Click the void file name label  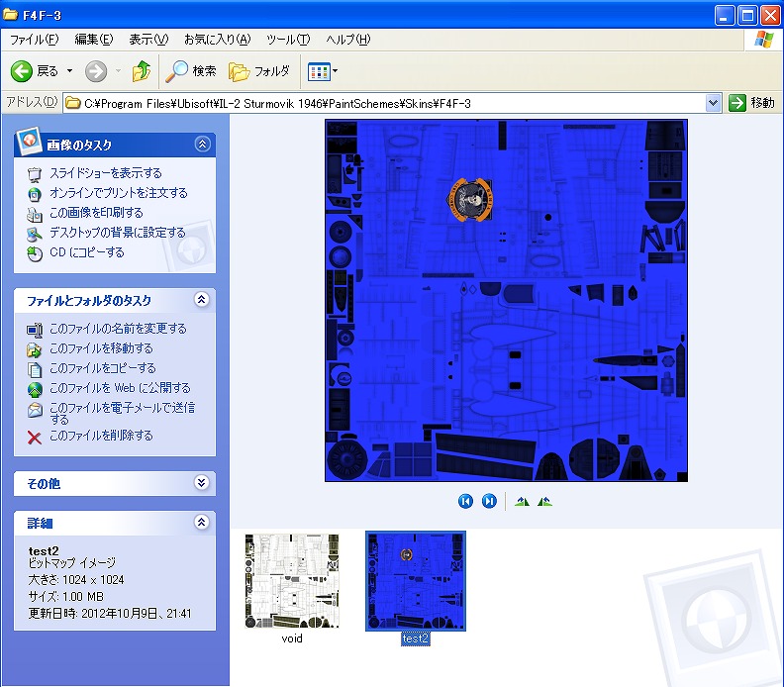click(x=292, y=638)
